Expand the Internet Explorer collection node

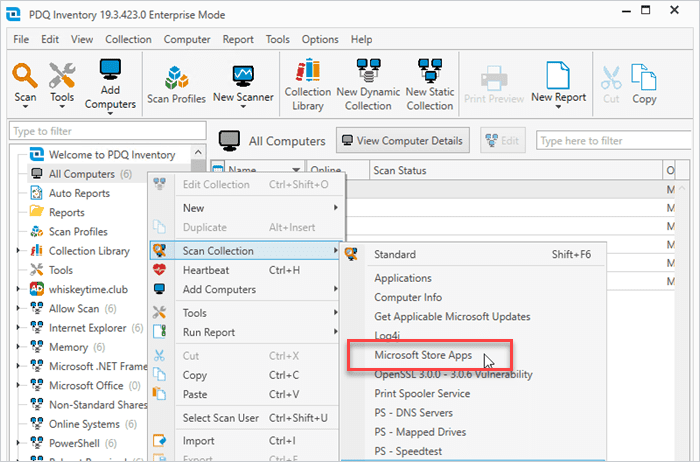18,327
